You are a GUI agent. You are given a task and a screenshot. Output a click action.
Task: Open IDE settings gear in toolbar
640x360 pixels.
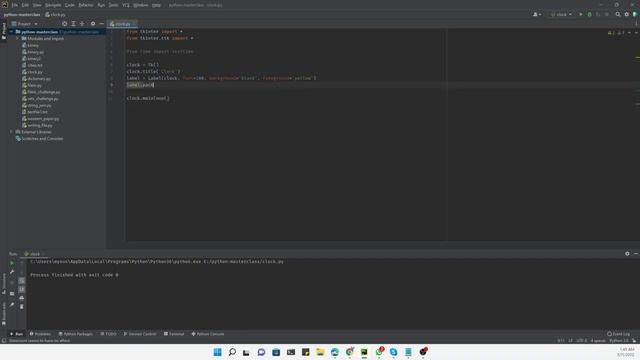[x=627, y=14]
